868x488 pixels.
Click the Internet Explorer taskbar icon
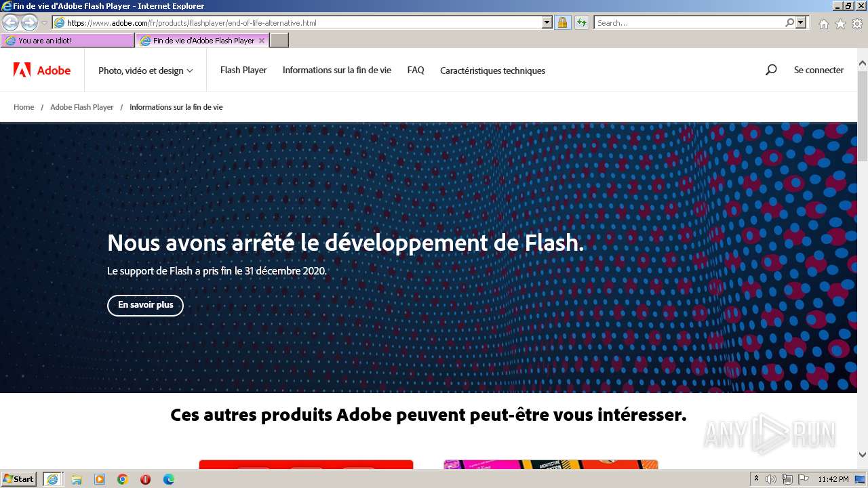[x=53, y=479]
